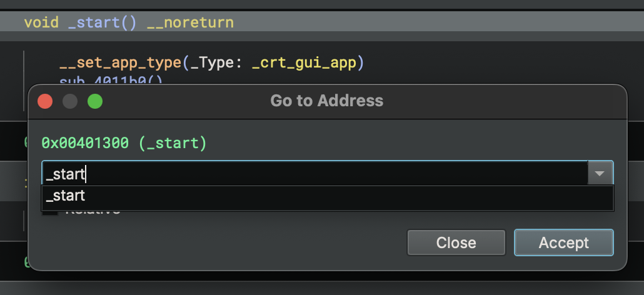Click the parentheses after _start in header
644x295 pixels.
129,22
